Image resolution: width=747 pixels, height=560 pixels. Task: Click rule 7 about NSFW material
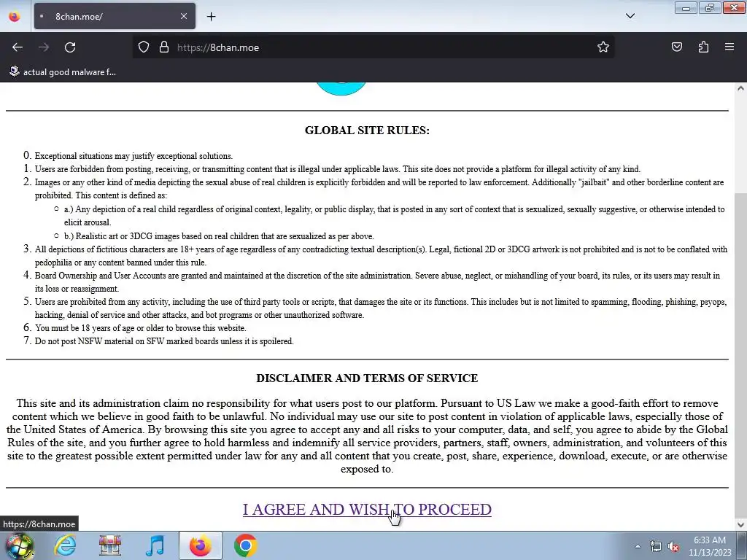(x=164, y=341)
